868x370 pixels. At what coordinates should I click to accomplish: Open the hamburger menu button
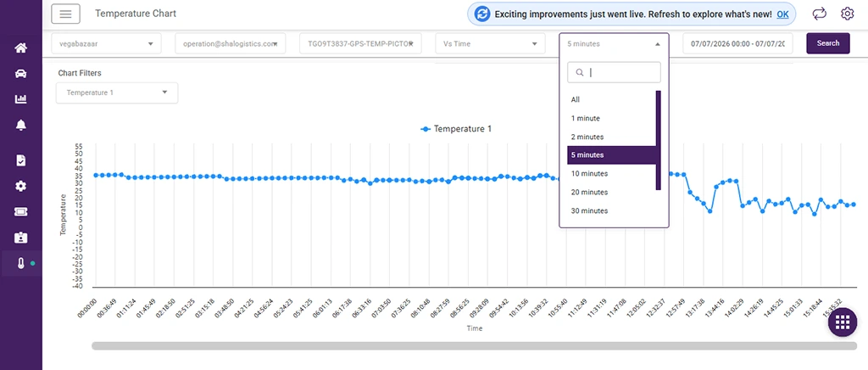click(x=66, y=14)
